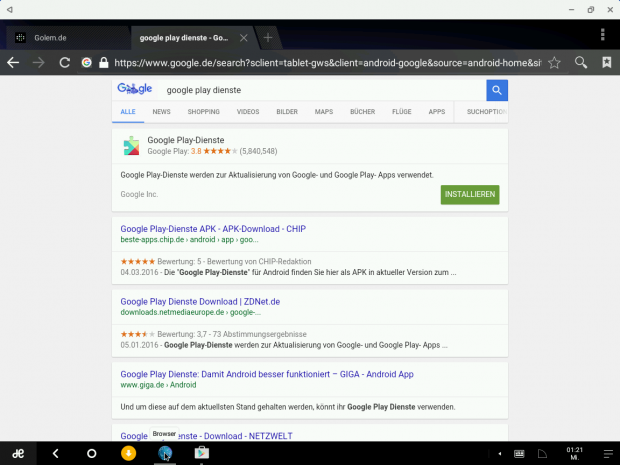Image resolution: width=620 pixels, height=465 pixels.
Task: Click the browser forward arrow
Action: [x=38, y=62]
